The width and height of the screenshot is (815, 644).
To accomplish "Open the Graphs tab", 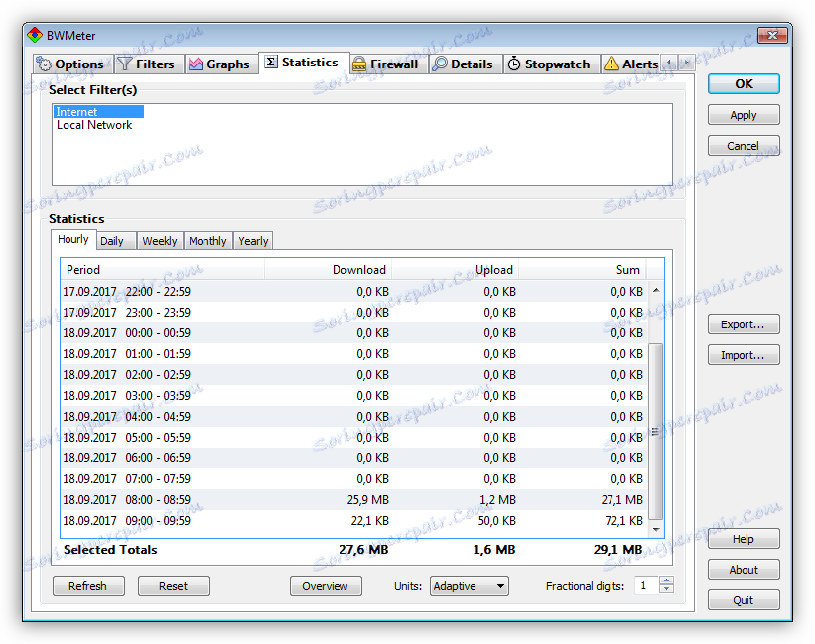I will pyautogui.click(x=221, y=64).
